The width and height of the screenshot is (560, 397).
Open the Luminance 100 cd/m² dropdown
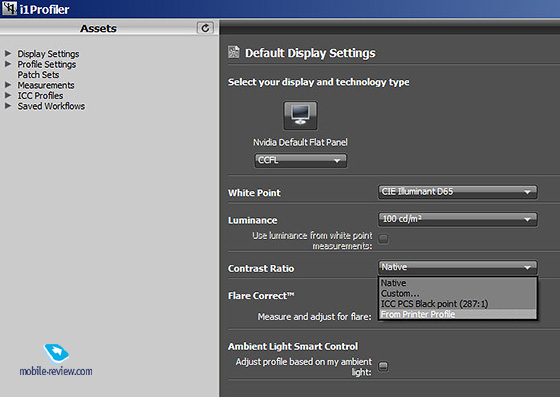pos(458,219)
